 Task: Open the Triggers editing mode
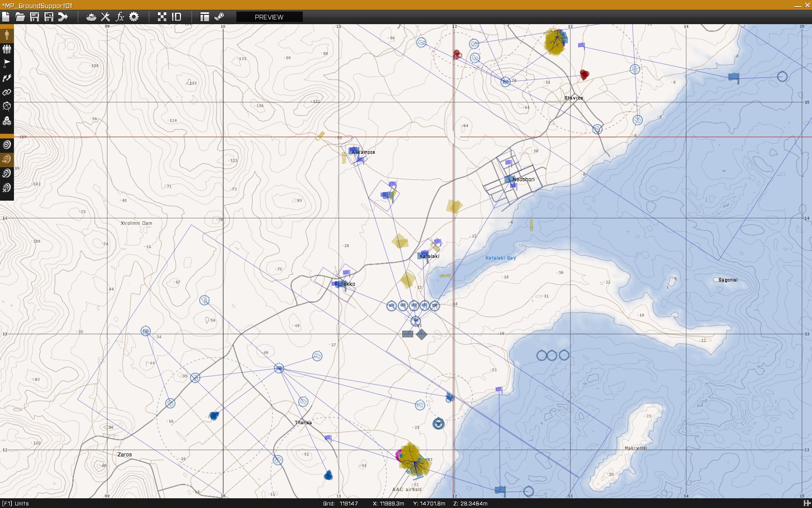tap(7, 63)
